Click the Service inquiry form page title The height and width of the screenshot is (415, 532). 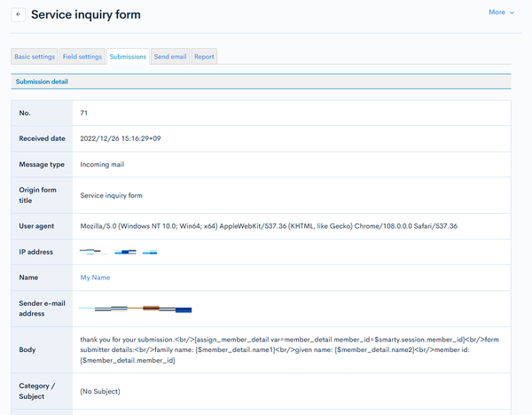[x=86, y=14]
